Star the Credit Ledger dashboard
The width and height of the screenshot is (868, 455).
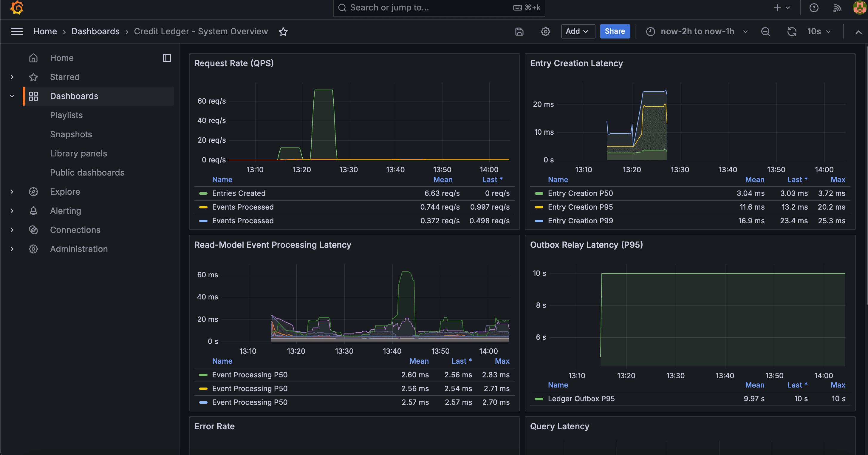tap(283, 31)
